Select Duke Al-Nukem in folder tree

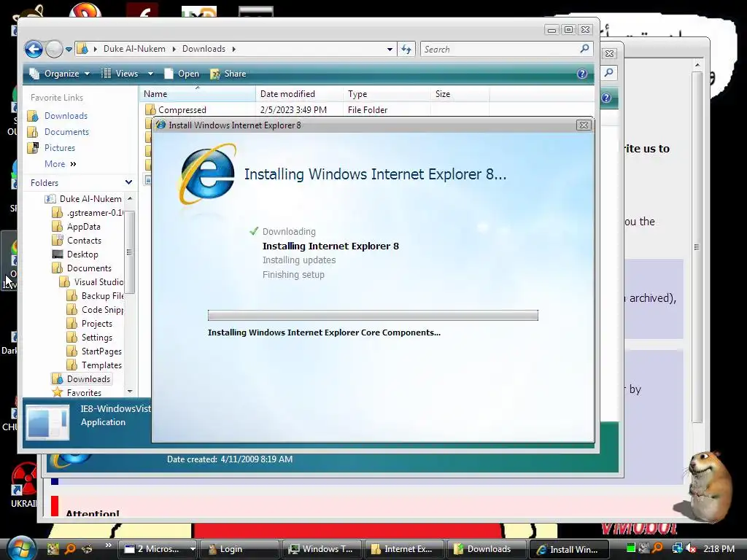[90, 198]
